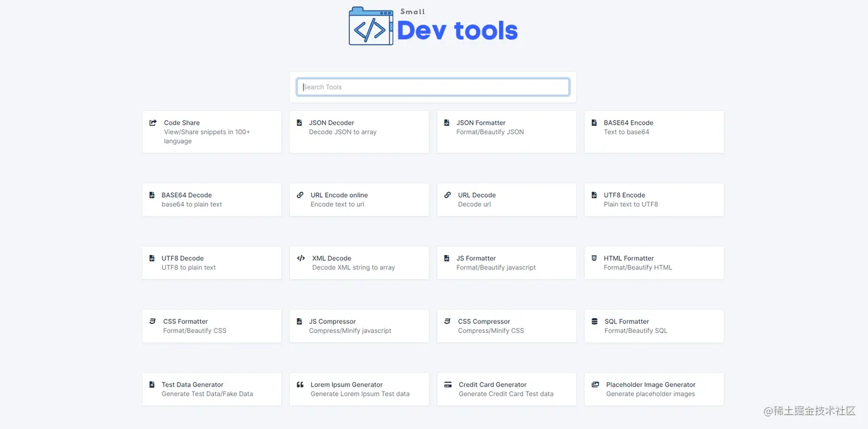This screenshot has height=429, width=868.
Task: Open the JSON Decoder tool
Action: [x=359, y=132]
